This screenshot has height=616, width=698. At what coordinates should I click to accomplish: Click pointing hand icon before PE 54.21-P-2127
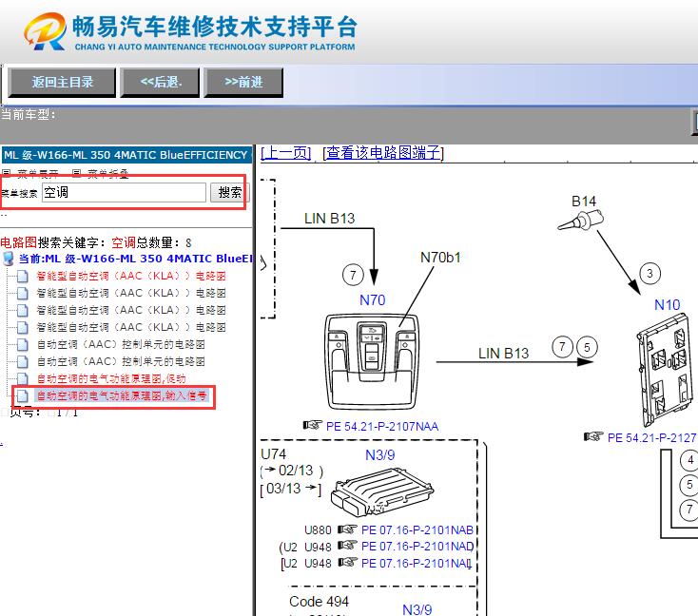[x=593, y=436]
